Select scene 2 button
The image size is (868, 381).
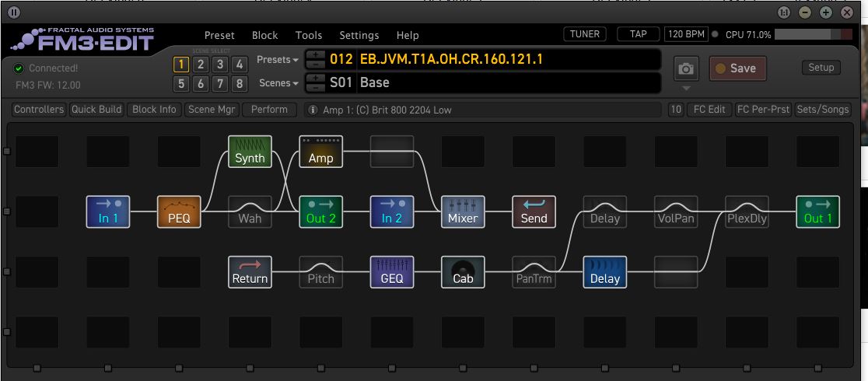(201, 65)
